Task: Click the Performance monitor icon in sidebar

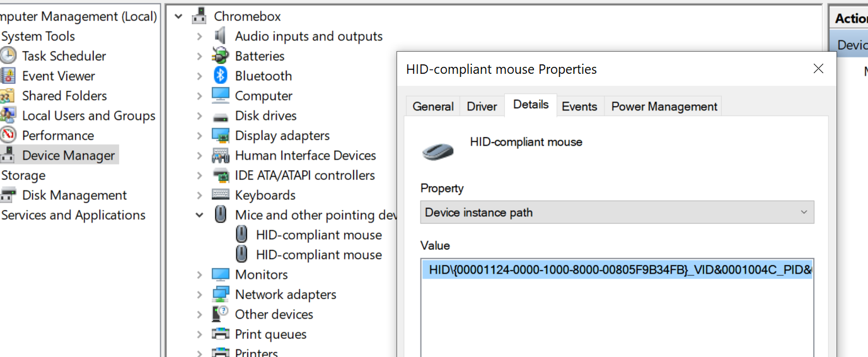Action: 8,136
